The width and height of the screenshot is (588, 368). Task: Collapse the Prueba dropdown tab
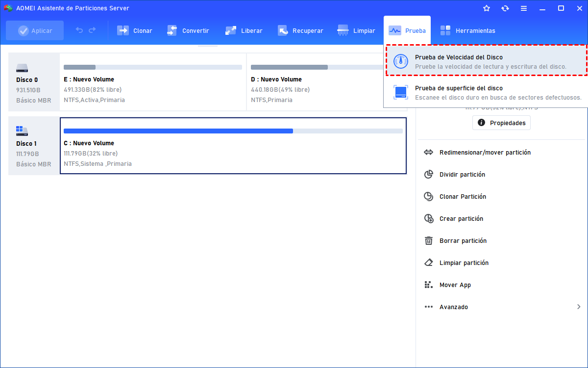[407, 30]
